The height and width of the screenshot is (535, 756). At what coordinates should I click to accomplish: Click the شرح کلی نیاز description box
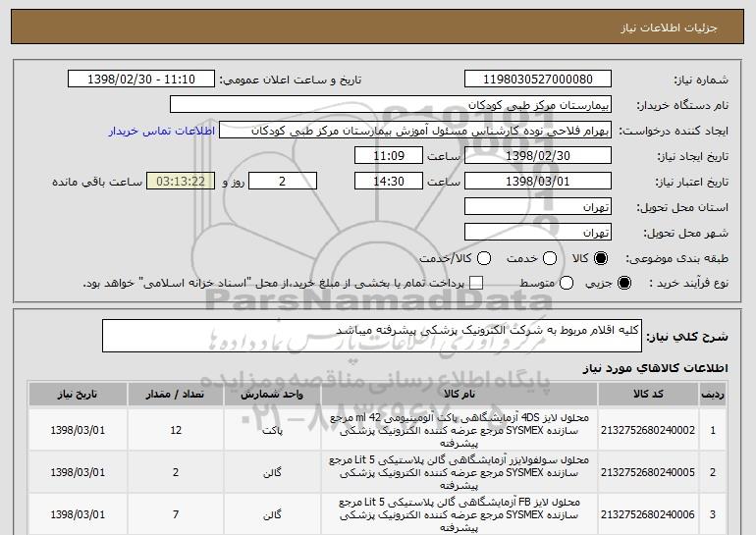point(372,336)
